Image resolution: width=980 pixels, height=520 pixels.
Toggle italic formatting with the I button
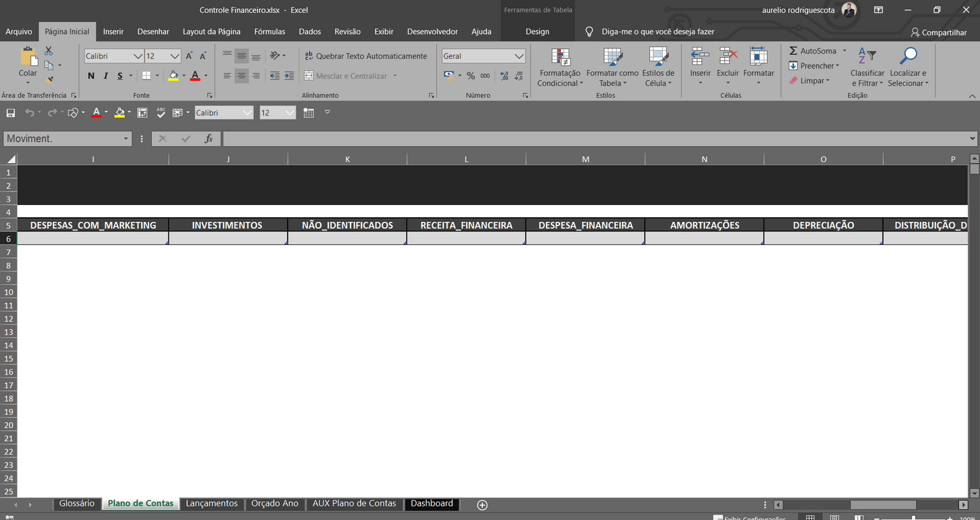pos(106,75)
